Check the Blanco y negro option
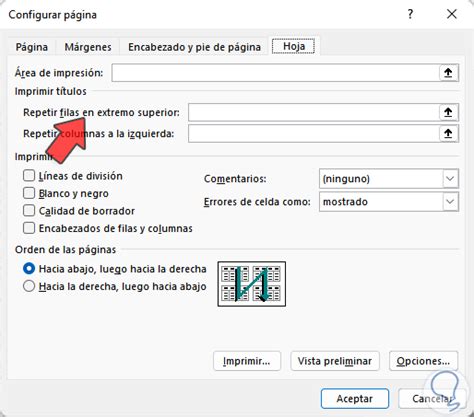The image size is (474, 417). [x=29, y=193]
